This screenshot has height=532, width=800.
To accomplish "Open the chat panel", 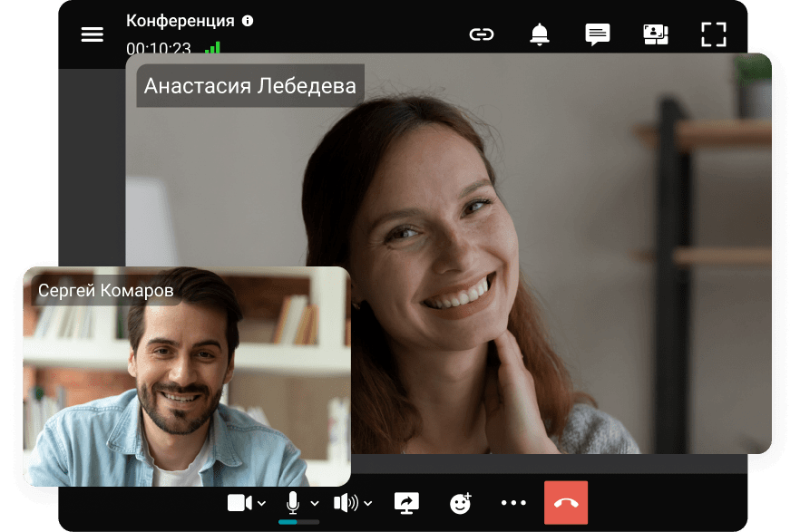I will (x=597, y=34).
